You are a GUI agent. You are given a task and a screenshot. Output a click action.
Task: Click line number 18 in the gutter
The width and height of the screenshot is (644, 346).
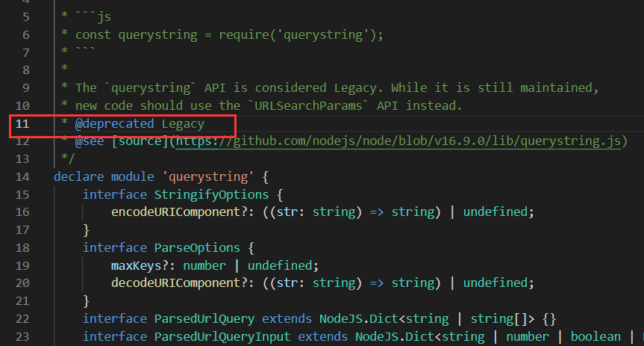point(22,247)
